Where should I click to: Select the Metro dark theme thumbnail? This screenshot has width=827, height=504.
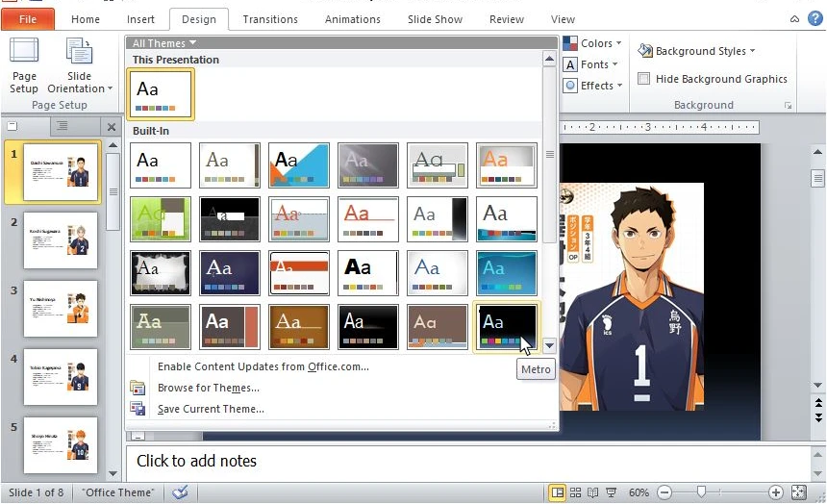click(507, 327)
